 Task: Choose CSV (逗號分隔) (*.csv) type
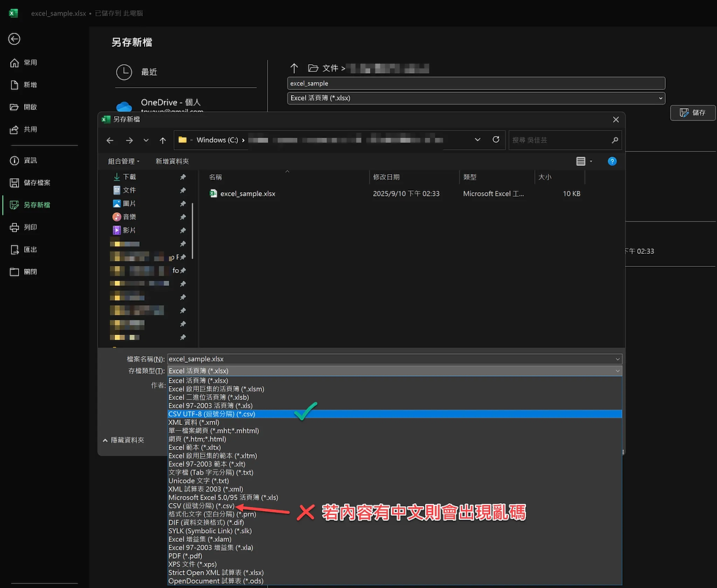point(202,505)
